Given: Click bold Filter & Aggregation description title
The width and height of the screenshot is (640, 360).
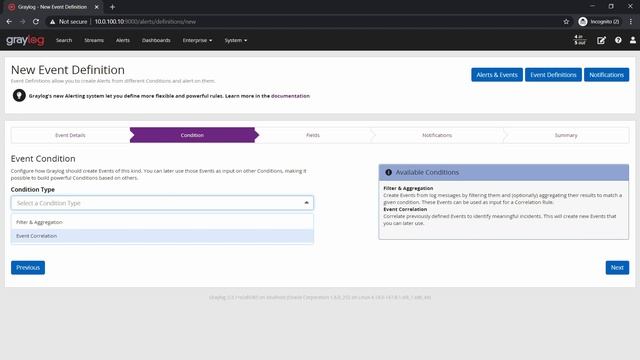Looking at the screenshot, I should point(408,188).
